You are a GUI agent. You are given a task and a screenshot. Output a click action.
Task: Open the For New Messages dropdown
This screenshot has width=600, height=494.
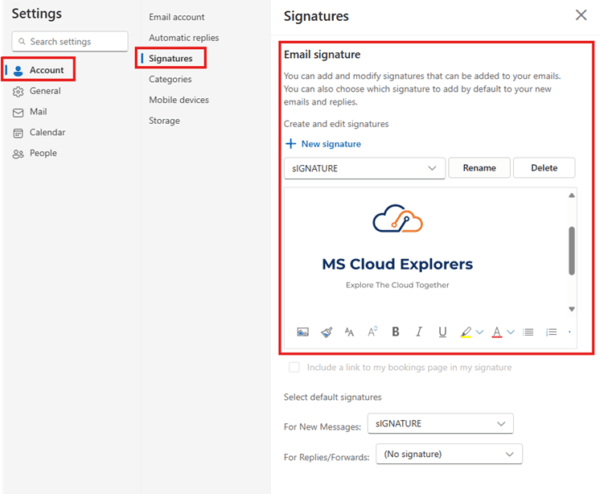(x=440, y=424)
